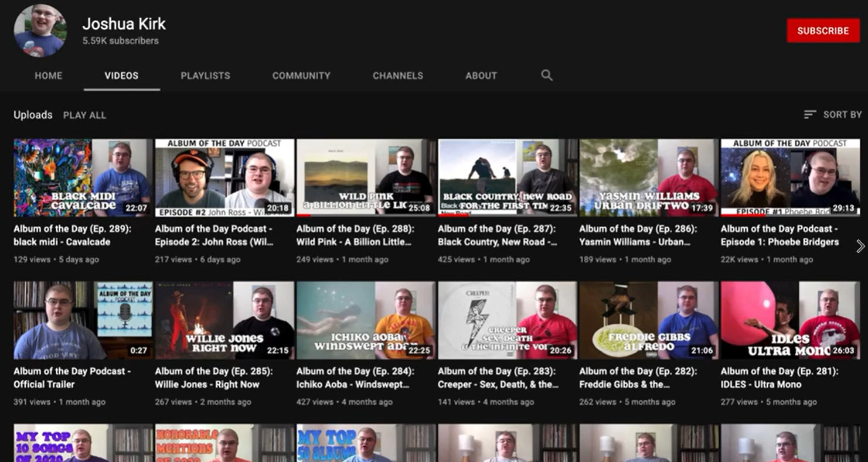The image size is (868, 462).
Task: Click title 'Album of the Day (Ep. 281): IDLES - Ultra Mono'
Action: click(x=780, y=378)
